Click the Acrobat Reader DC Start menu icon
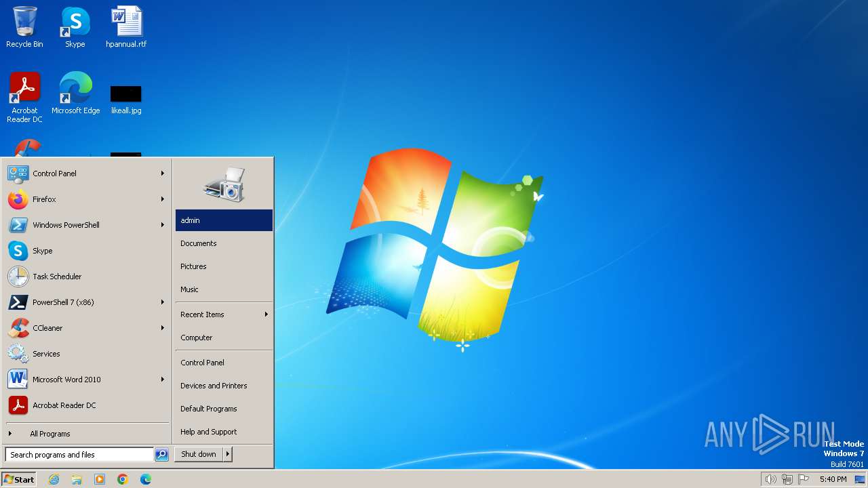The width and height of the screenshot is (868, 488). point(18,405)
